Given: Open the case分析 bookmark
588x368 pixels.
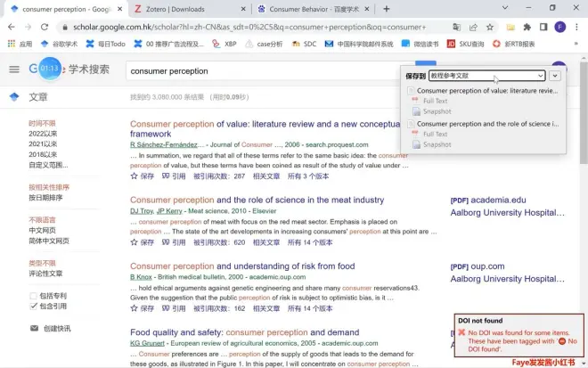Looking at the screenshot, I should pyautogui.click(x=264, y=44).
